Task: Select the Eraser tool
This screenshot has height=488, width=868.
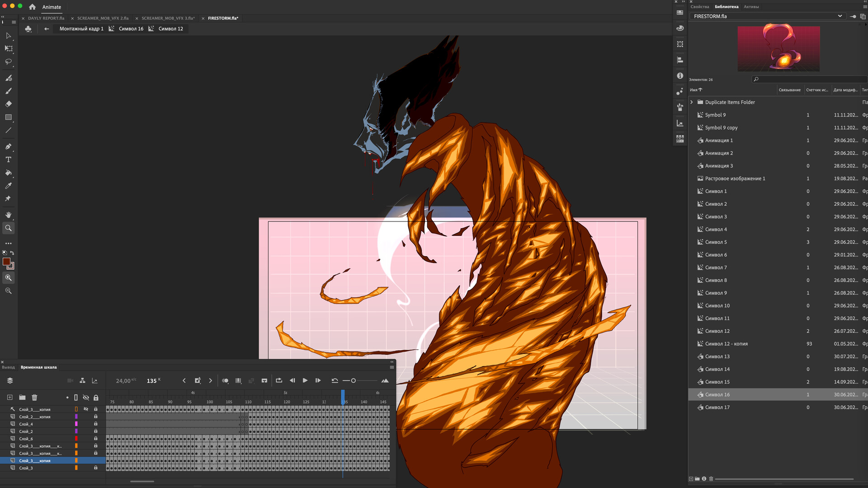Action: [8, 104]
